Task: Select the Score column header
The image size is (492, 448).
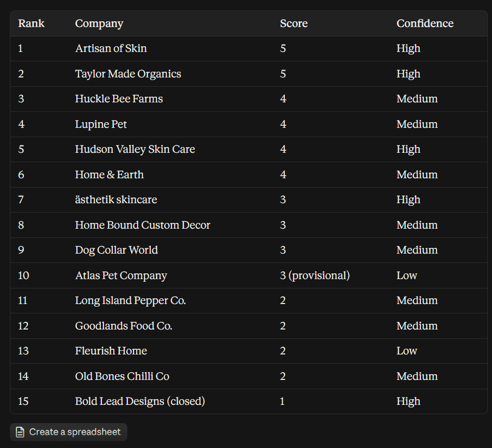Action: pyautogui.click(x=294, y=23)
